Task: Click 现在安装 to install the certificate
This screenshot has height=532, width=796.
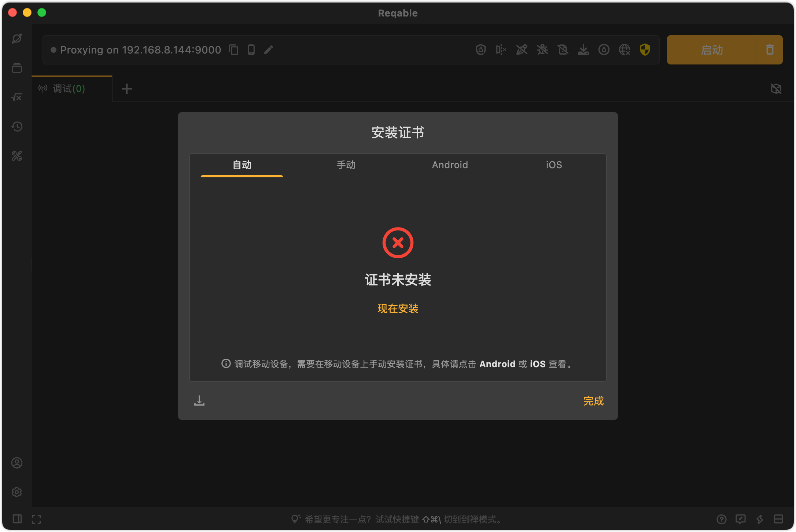Action: [398, 309]
